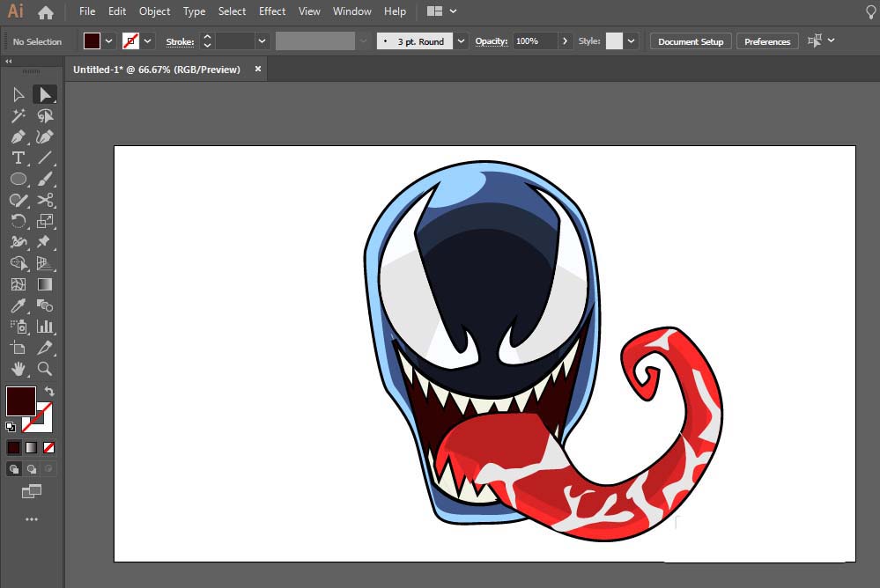Click the Preferences button

pos(767,41)
